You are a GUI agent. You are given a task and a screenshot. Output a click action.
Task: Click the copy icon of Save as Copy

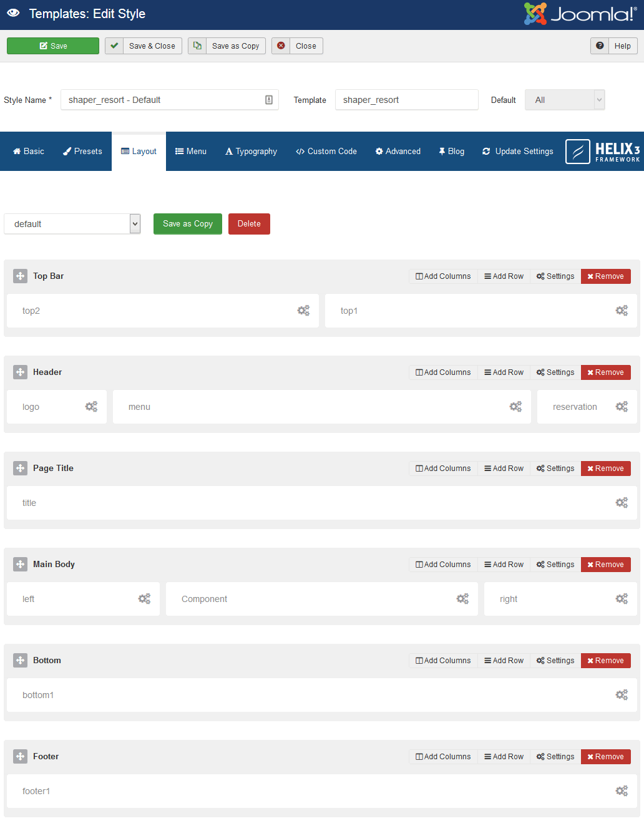pyautogui.click(x=197, y=46)
